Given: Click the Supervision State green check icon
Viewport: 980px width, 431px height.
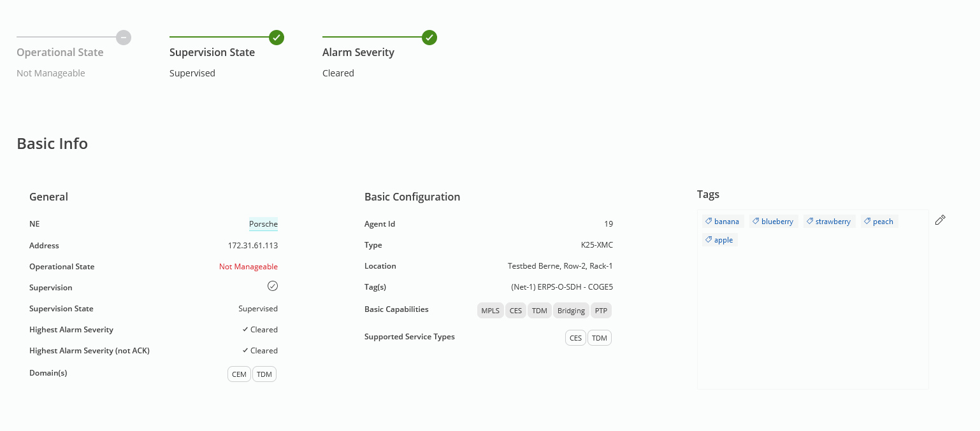Looking at the screenshot, I should coord(277,38).
